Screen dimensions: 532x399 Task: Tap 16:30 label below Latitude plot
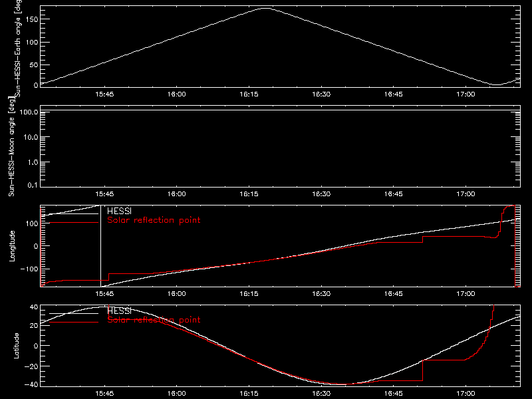(x=321, y=394)
